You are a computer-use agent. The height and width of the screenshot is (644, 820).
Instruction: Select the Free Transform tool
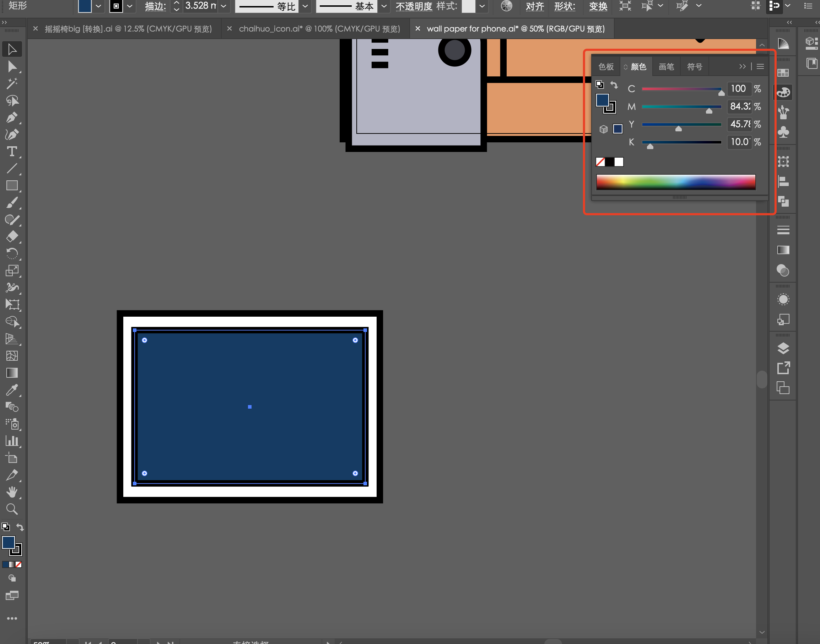tap(12, 305)
